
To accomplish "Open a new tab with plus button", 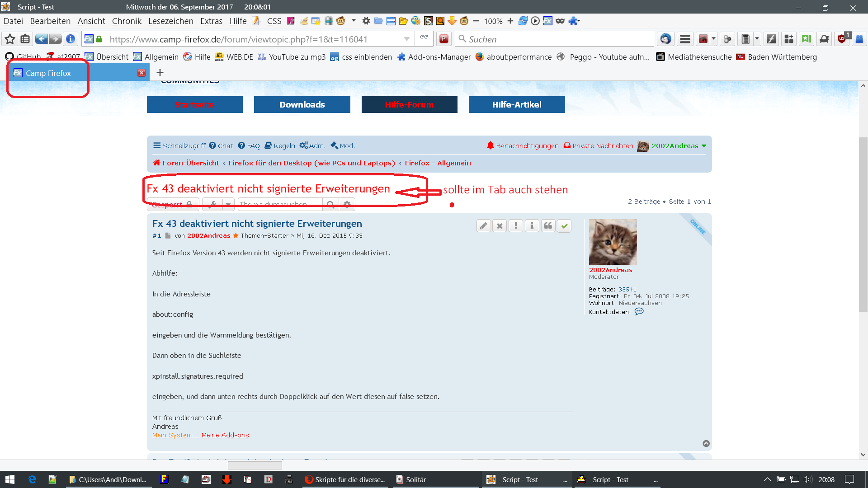I will tap(160, 73).
